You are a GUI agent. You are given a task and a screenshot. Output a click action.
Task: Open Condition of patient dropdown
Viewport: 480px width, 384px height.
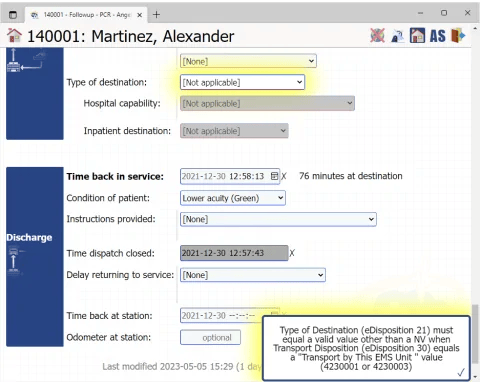[x=233, y=198]
